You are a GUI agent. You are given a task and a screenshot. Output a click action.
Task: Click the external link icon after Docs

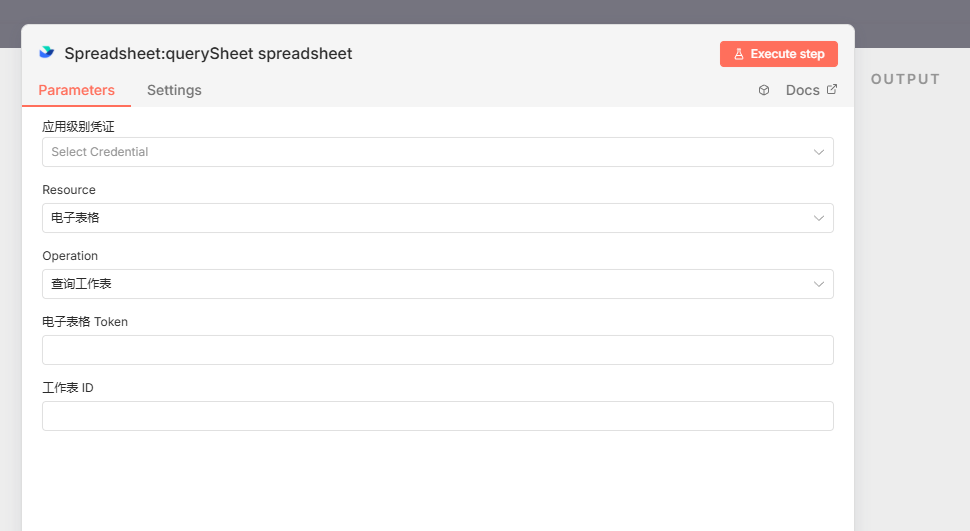[832, 90]
